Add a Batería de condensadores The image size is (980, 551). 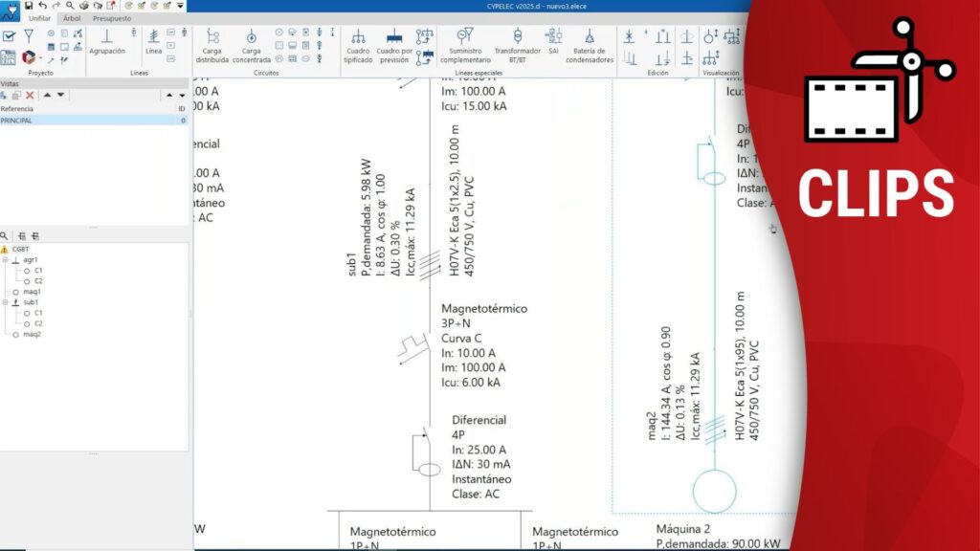(590, 44)
